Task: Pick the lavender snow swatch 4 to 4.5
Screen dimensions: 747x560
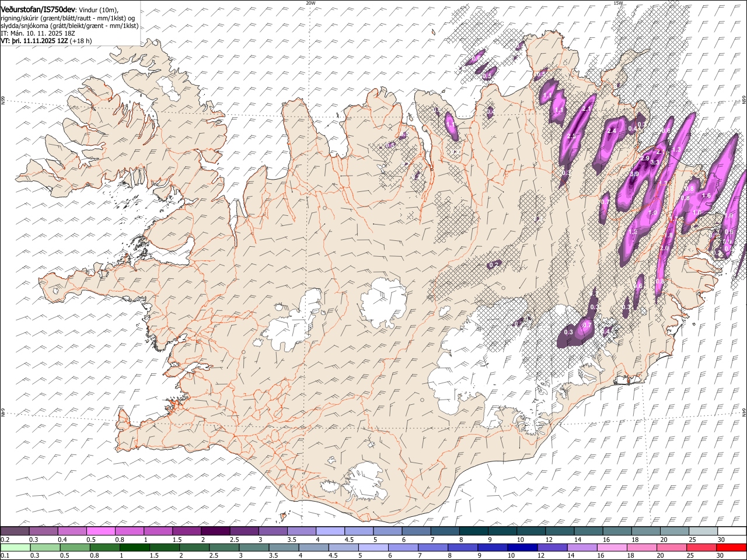Action: pos(330,531)
